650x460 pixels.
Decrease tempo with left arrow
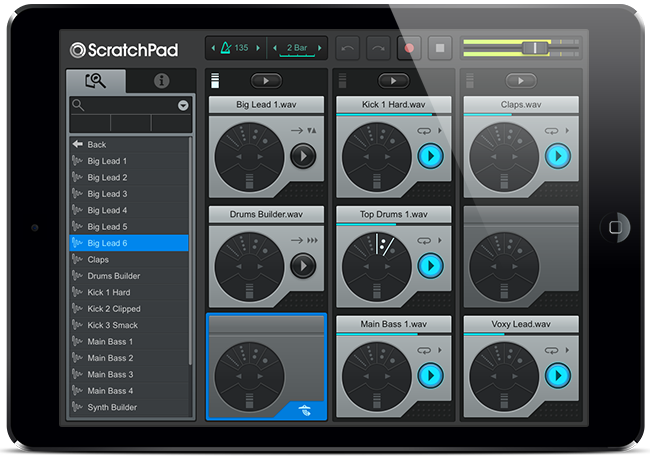coord(213,48)
